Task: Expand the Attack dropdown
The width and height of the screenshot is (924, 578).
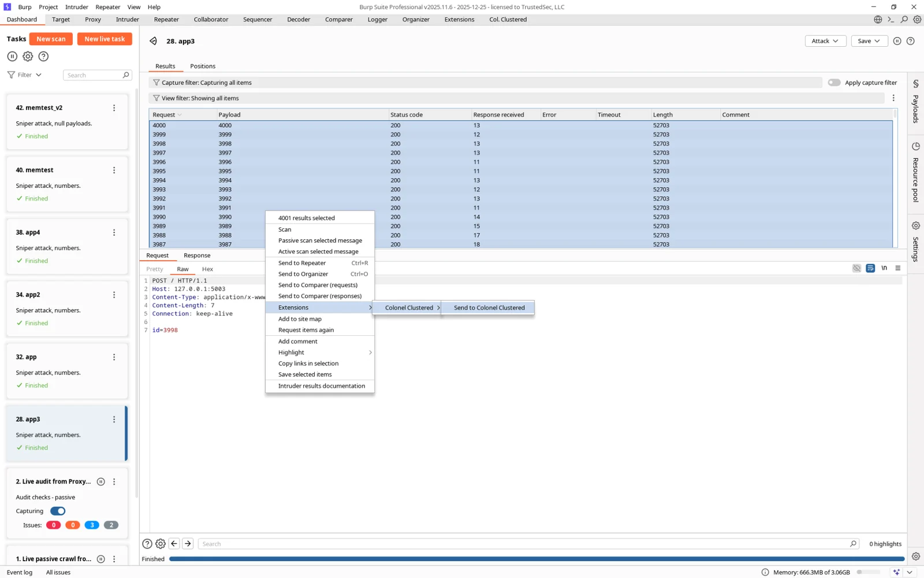Action: point(825,41)
